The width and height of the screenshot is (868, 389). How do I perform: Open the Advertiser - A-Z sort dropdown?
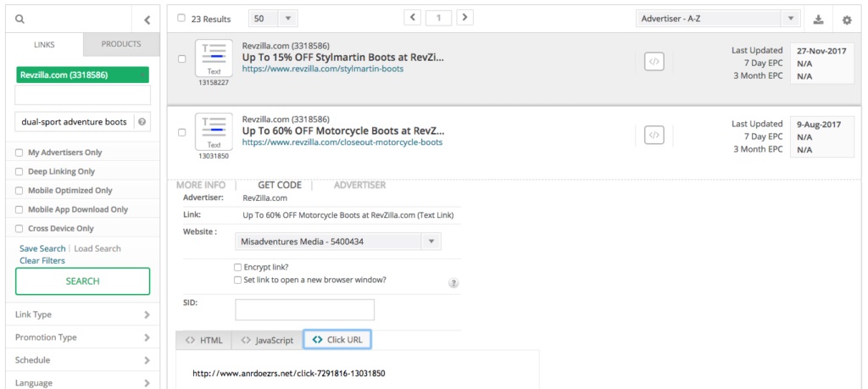click(717, 19)
